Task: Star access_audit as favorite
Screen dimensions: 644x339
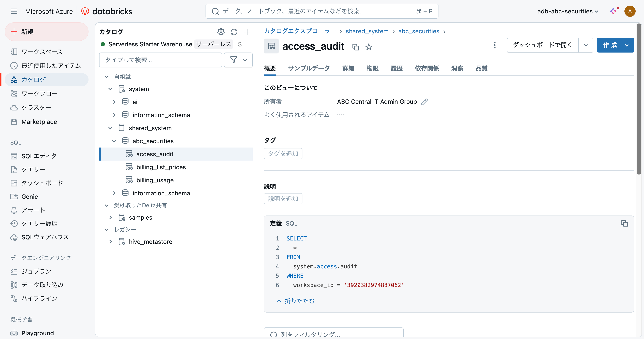Action: click(369, 47)
